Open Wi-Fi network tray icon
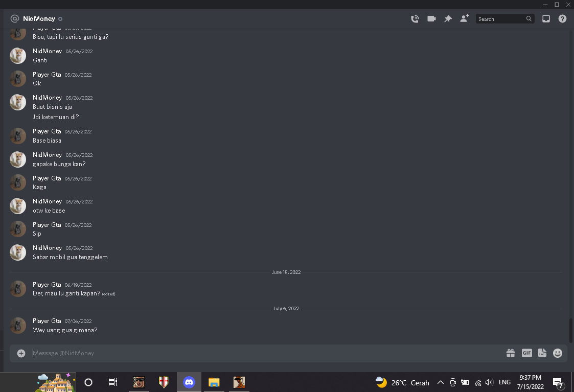 (x=478, y=383)
